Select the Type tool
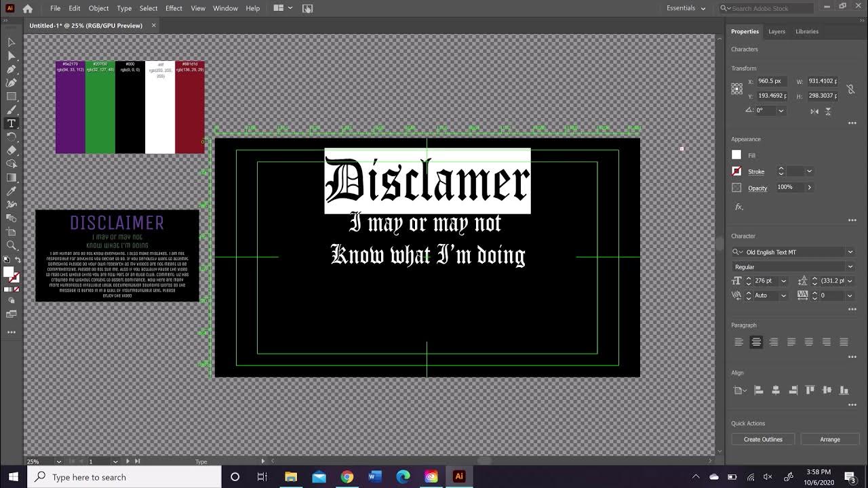868x488 pixels. (12, 123)
